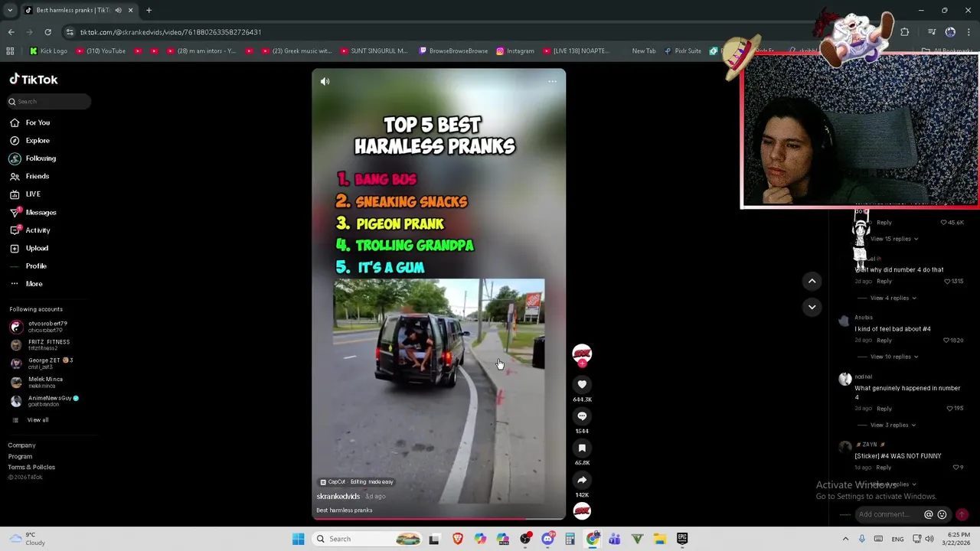Click the browser address bar URL
Viewport: 980px width, 551px height.
(x=171, y=32)
